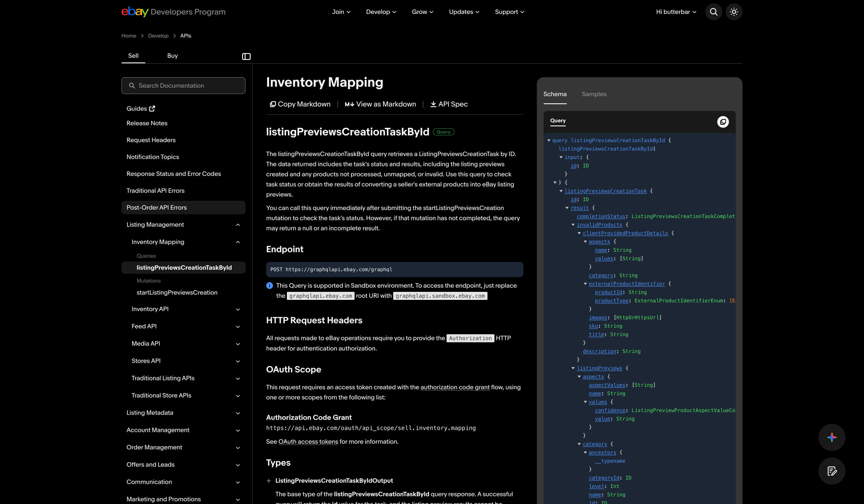The height and width of the screenshot is (504, 864).
Task: Expand Stores API section
Action: coord(238,361)
